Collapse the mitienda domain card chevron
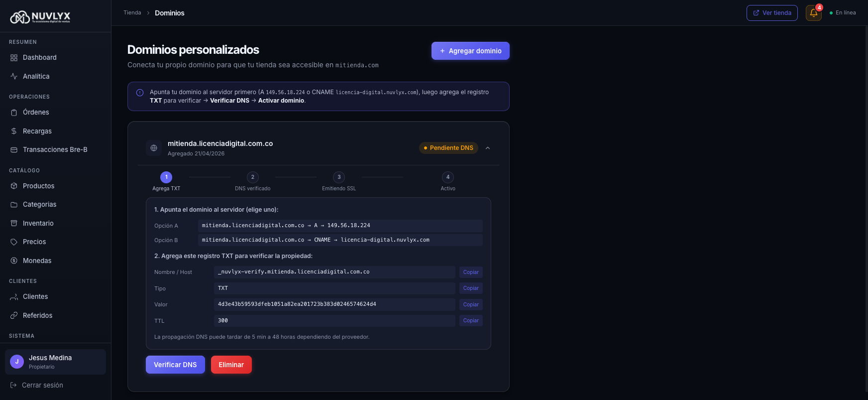The width and height of the screenshot is (868, 400). [x=488, y=148]
